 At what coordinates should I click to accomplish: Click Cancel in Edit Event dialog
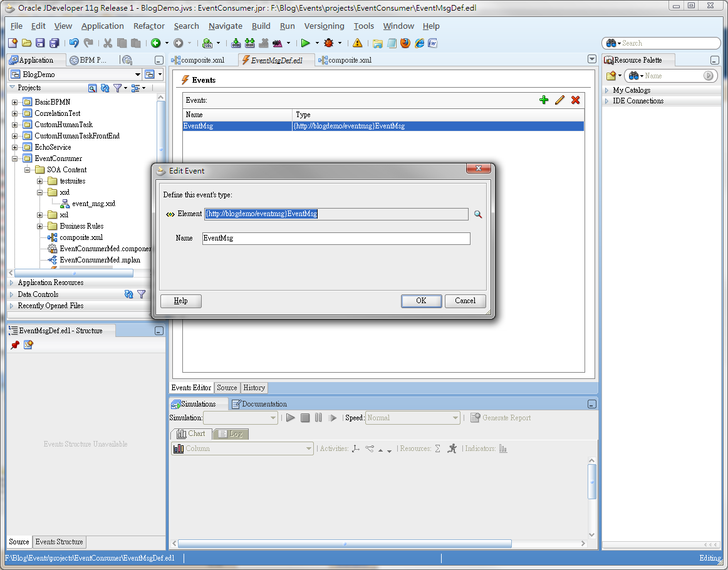pyautogui.click(x=465, y=301)
